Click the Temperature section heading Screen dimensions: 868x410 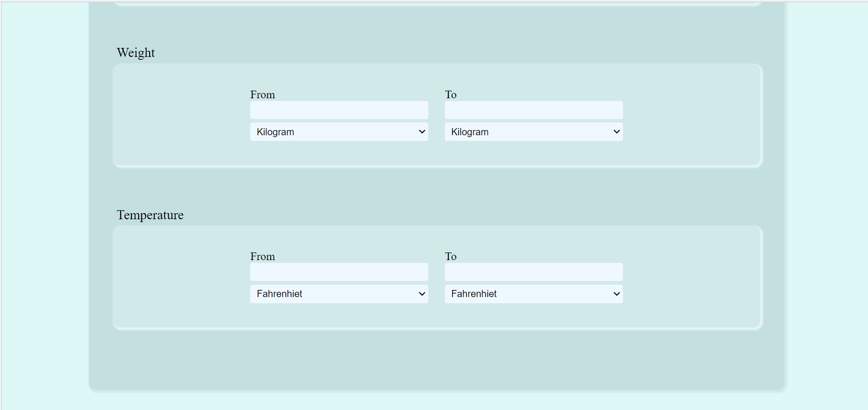click(x=150, y=215)
